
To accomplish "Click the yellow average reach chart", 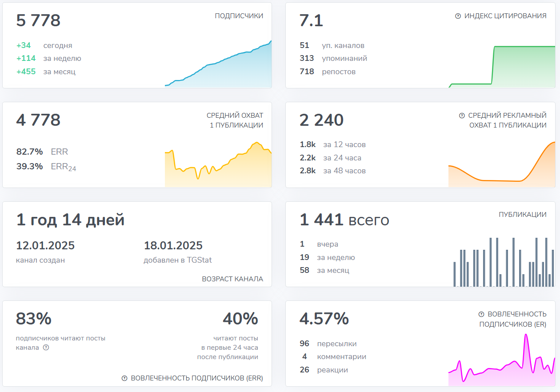I will coord(218,165).
